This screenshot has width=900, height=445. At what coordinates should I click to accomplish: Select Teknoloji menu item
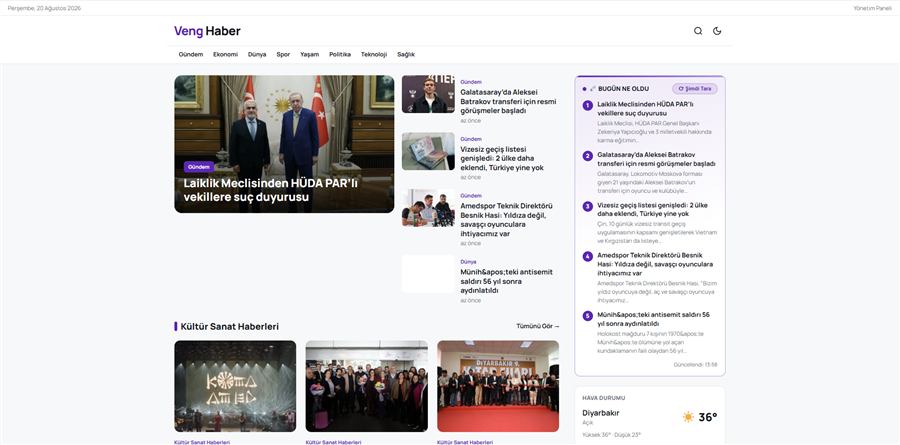tap(374, 55)
